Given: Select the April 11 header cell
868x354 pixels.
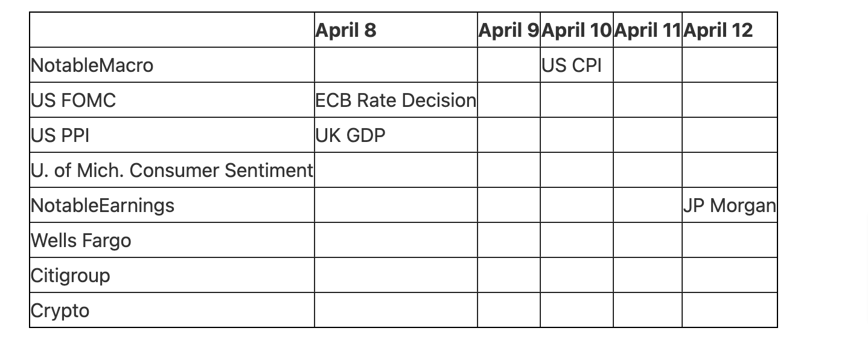Looking at the screenshot, I should tap(647, 30).
